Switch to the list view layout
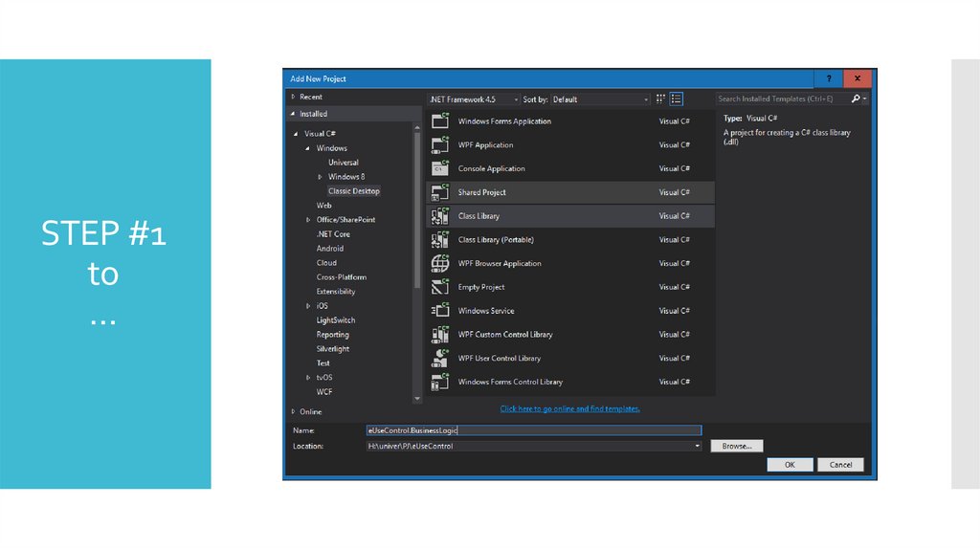980x549 pixels. click(x=677, y=99)
